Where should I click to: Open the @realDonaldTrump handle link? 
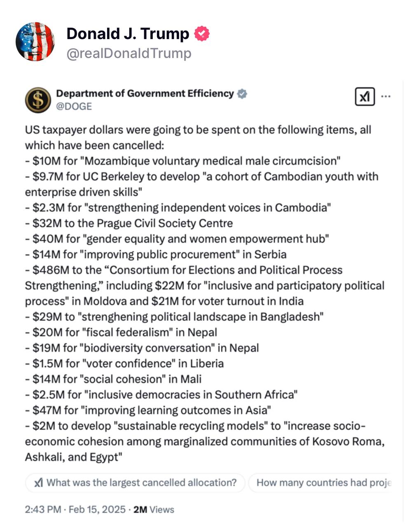coord(129,54)
